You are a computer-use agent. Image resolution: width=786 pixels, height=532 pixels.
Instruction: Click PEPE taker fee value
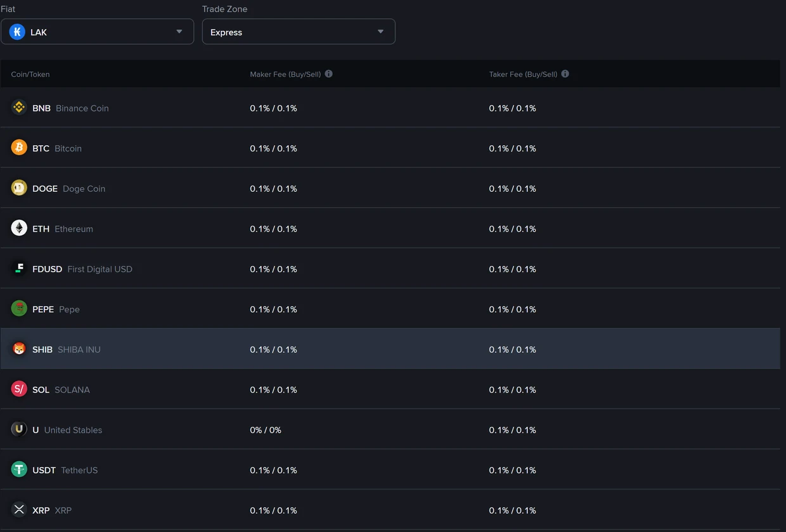click(512, 310)
